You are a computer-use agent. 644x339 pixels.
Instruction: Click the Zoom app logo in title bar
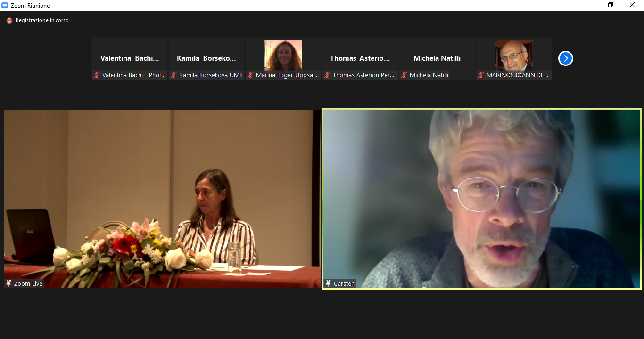(x=5, y=5)
